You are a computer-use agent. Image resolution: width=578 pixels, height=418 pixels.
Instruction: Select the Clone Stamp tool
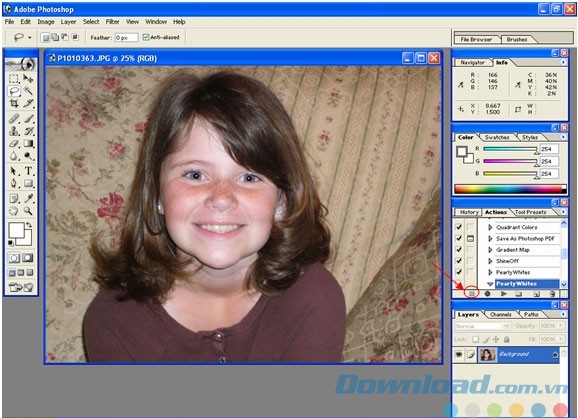pos(14,131)
